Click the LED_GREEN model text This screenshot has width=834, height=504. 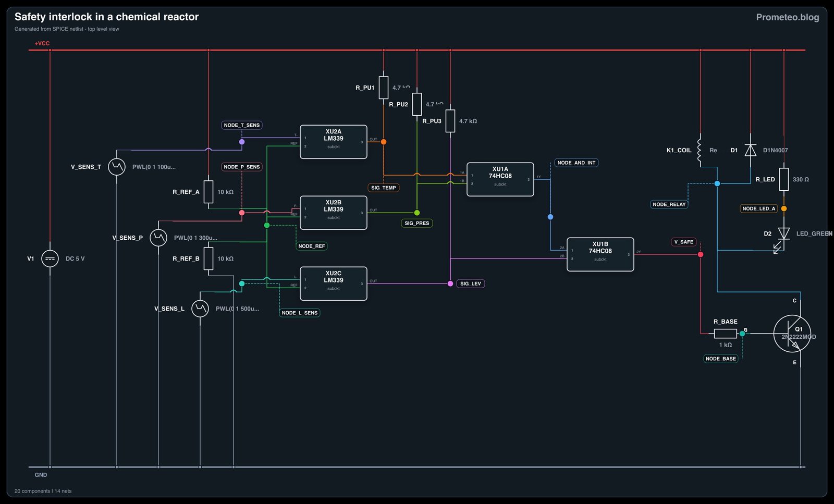814,233
